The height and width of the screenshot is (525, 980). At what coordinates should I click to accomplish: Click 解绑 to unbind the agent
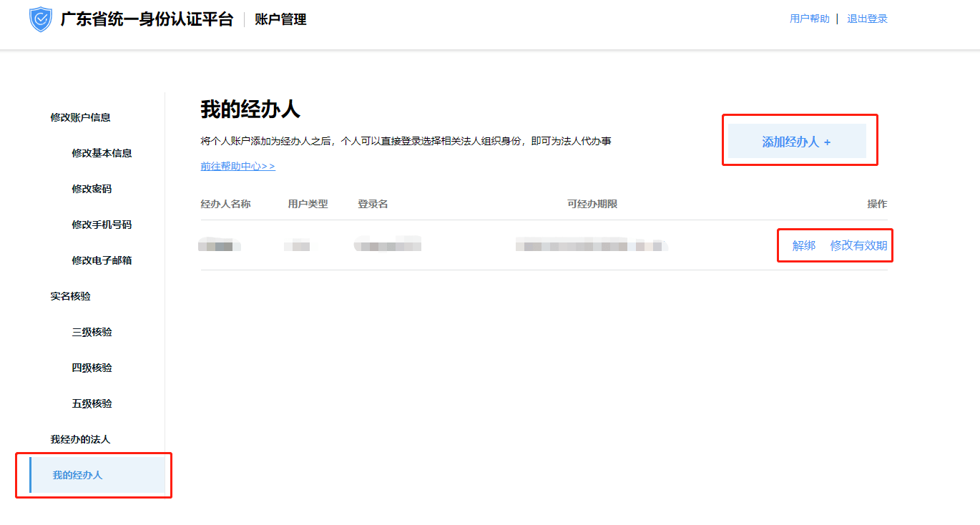(803, 246)
